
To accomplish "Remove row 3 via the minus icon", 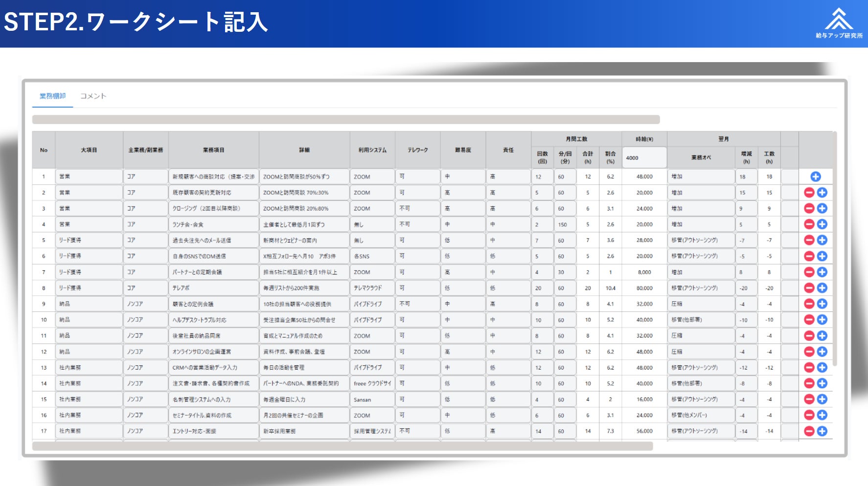I will point(809,208).
